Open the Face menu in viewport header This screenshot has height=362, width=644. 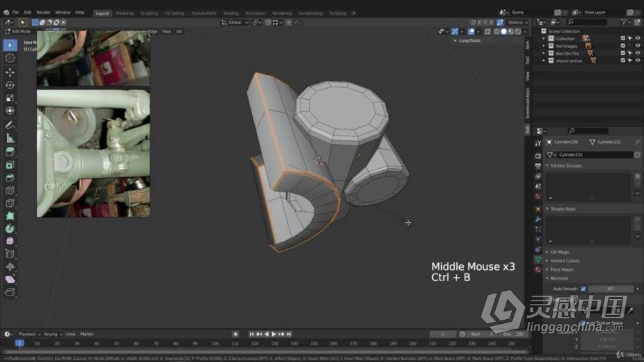click(x=166, y=32)
